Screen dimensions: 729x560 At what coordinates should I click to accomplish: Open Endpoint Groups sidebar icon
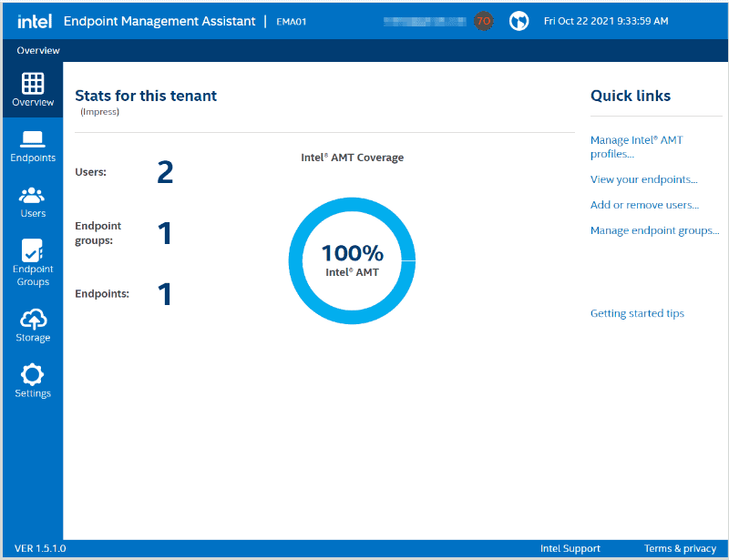click(x=33, y=250)
